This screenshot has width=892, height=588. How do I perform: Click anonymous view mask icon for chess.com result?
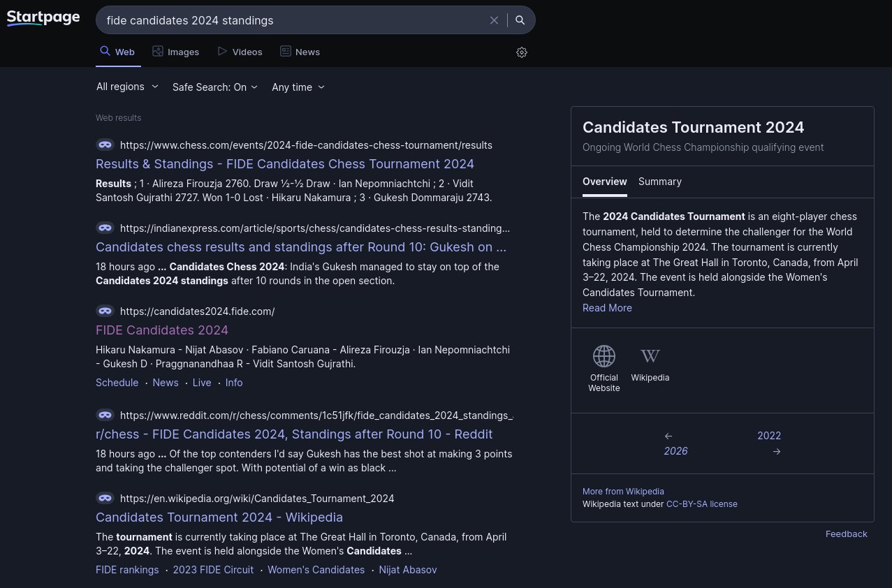[x=105, y=145]
